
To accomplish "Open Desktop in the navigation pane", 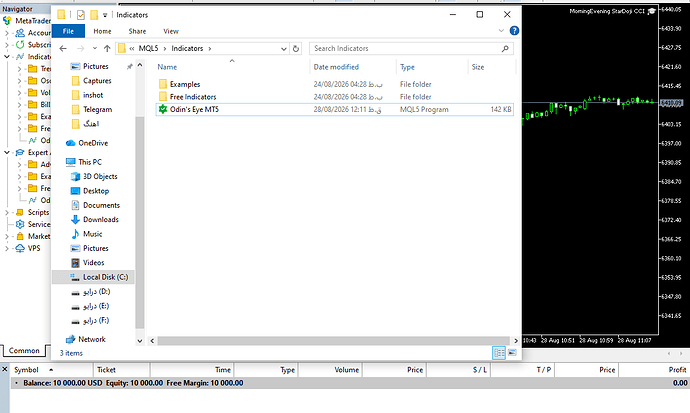I will [x=95, y=191].
